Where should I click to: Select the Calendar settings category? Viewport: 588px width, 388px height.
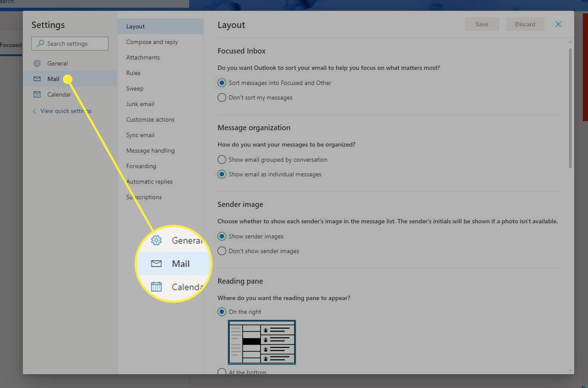[70, 94]
